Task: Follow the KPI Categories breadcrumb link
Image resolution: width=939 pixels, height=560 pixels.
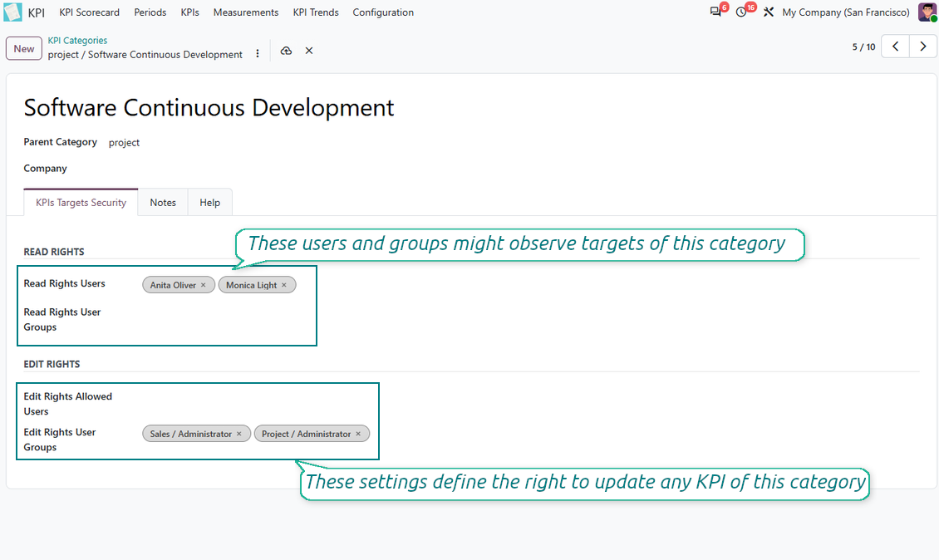Action: pyautogui.click(x=78, y=40)
